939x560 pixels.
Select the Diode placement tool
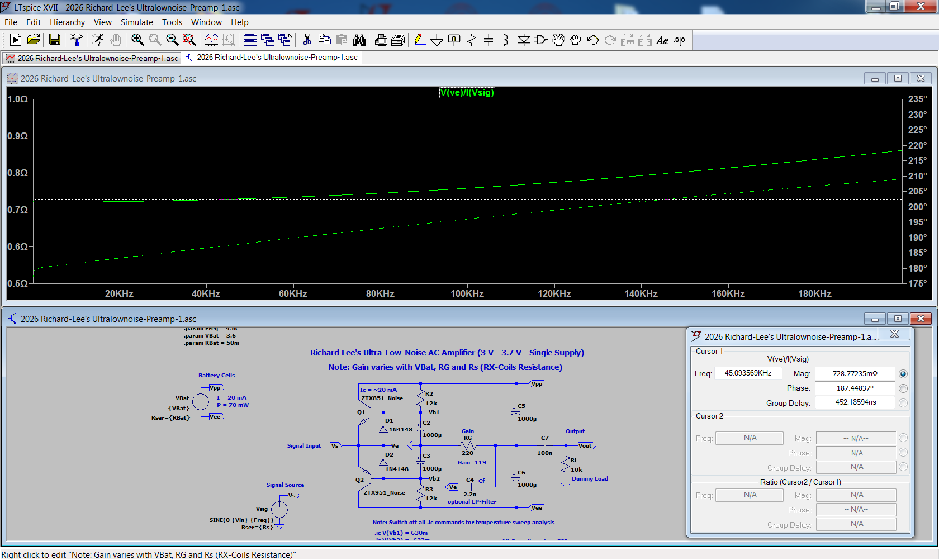524,40
